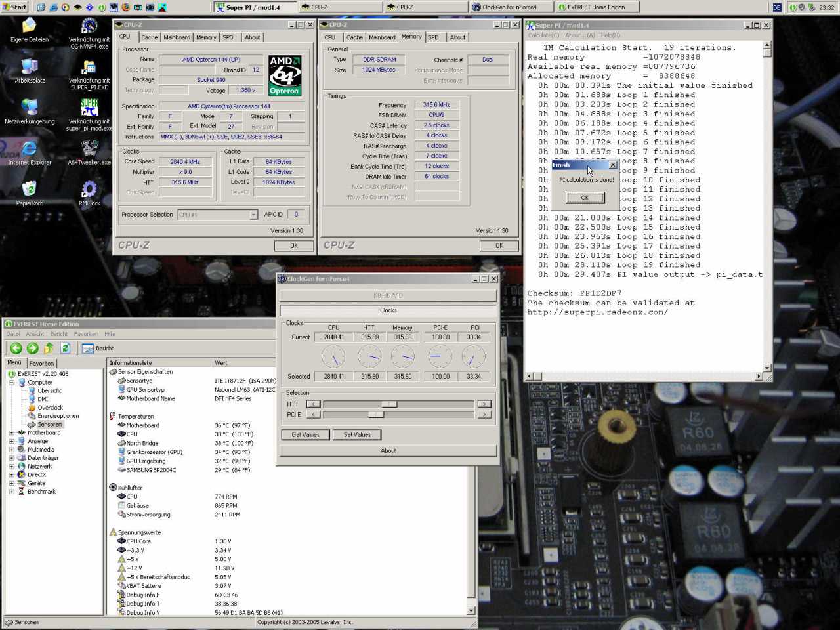
Task: Expand the DirectX node in EVEREST tree
Action: (12, 474)
